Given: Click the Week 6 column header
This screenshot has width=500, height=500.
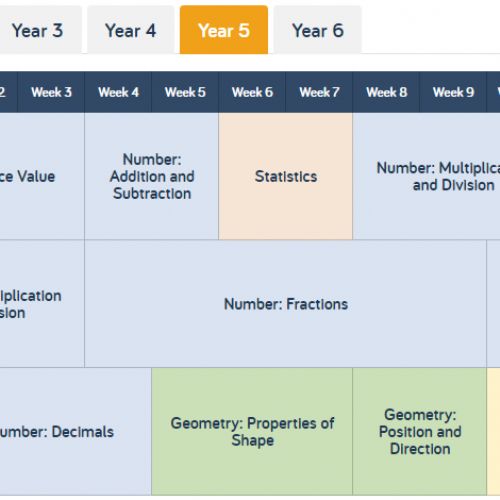Looking at the screenshot, I should click(252, 92).
